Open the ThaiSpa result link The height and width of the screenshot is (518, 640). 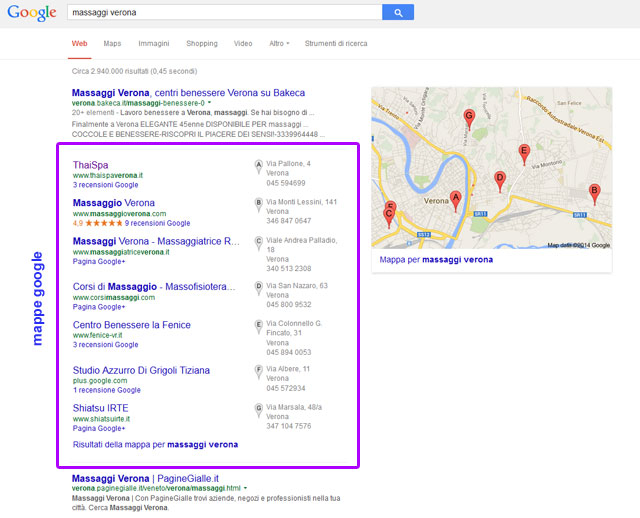pyautogui.click(x=90, y=165)
